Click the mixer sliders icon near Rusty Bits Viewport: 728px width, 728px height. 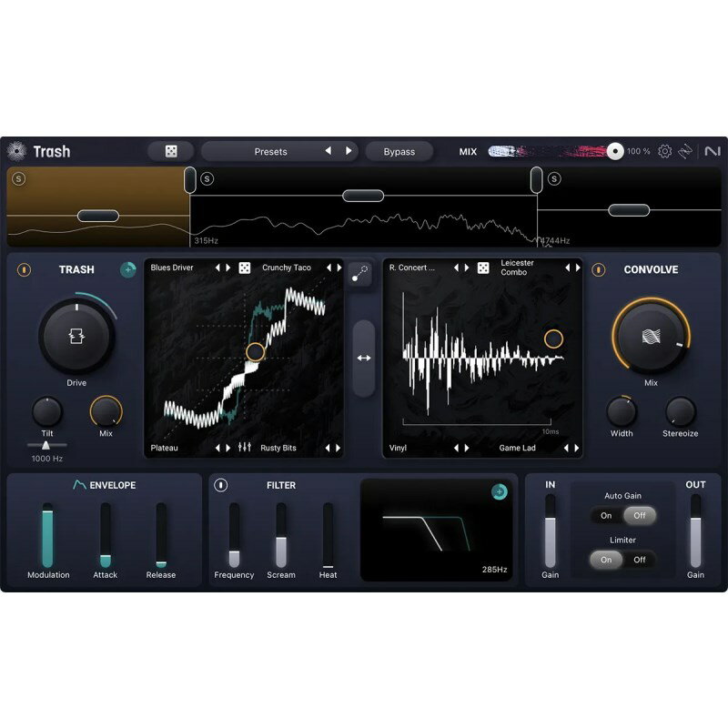pos(244,448)
